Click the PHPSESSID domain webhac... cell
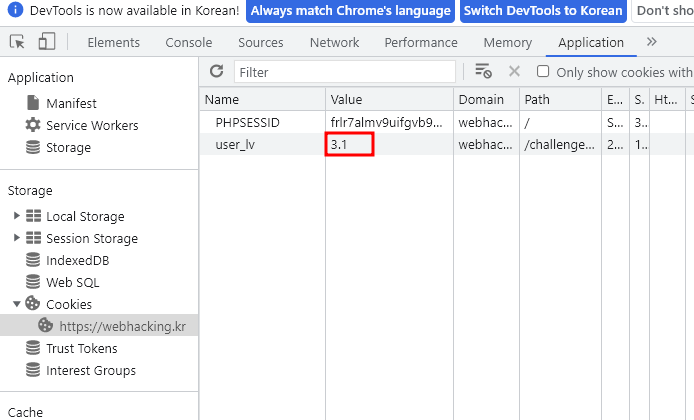Screen dimensions: 694x420 click(486, 122)
